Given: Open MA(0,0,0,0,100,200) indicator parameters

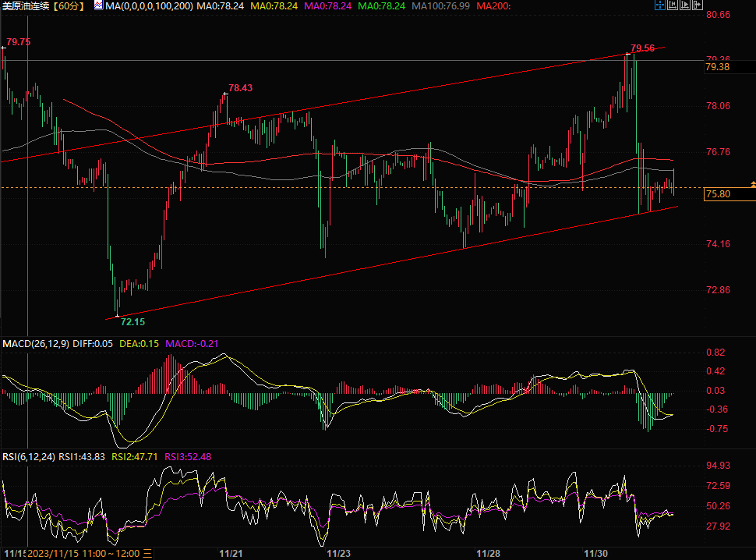Looking at the screenshot, I should pos(147,6).
